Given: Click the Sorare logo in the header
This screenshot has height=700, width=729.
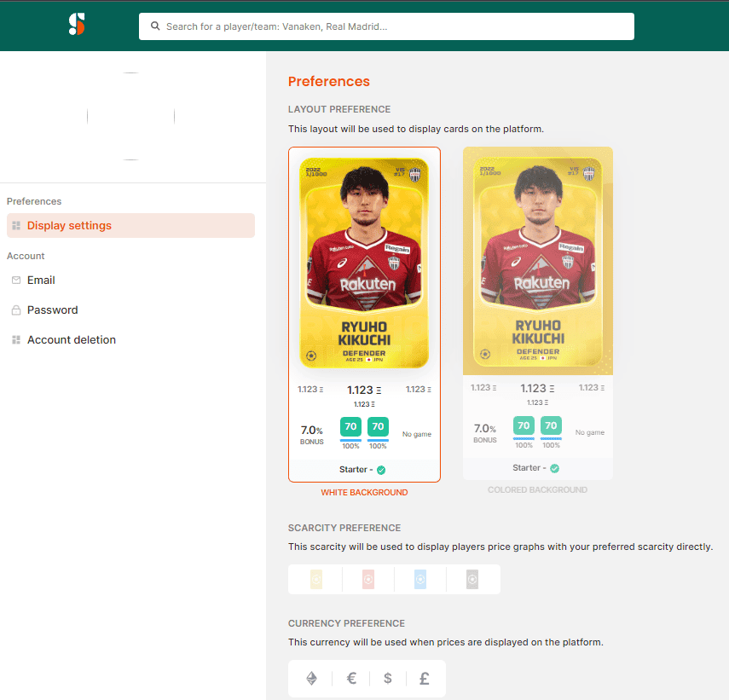Looking at the screenshot, I should (x=76, y=25).
